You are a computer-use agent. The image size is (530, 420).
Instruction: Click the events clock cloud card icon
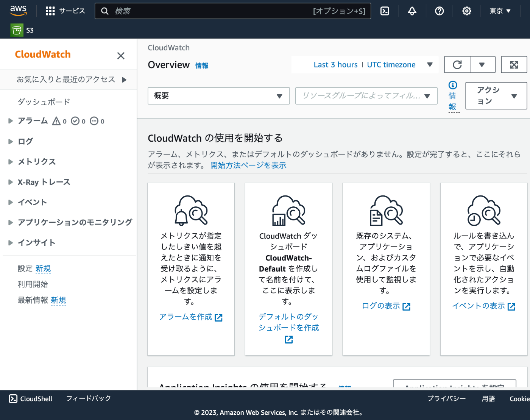484,210
